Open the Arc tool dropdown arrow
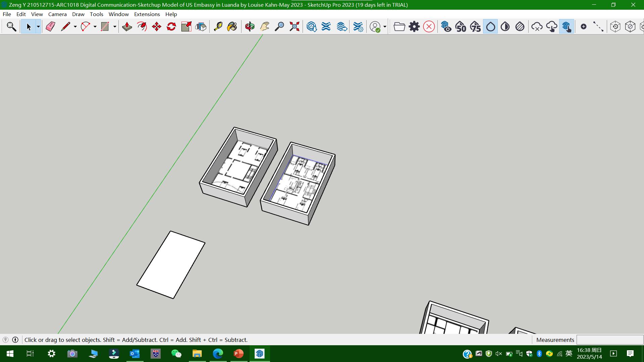The image size is (644, 362). (x=95, y=26)
